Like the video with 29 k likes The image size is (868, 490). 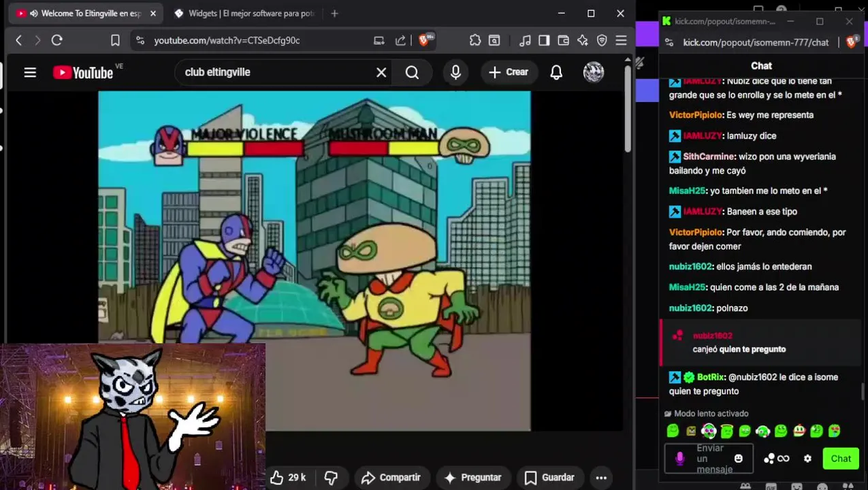pyautogui.click(x=289, y=478)
